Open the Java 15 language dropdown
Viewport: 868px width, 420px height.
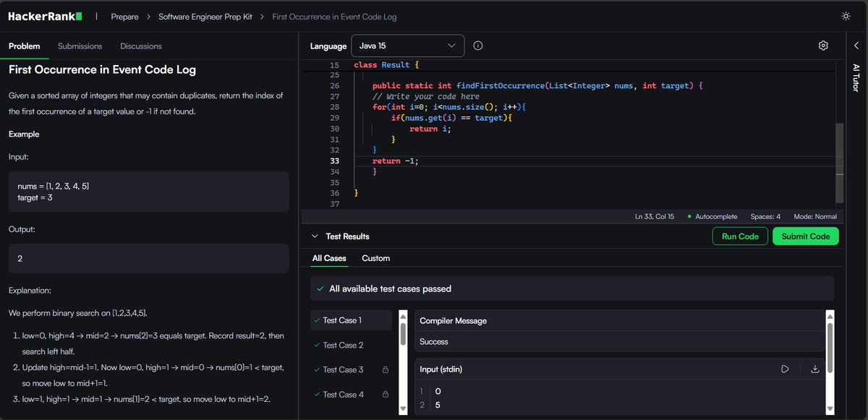pos(407,45)
